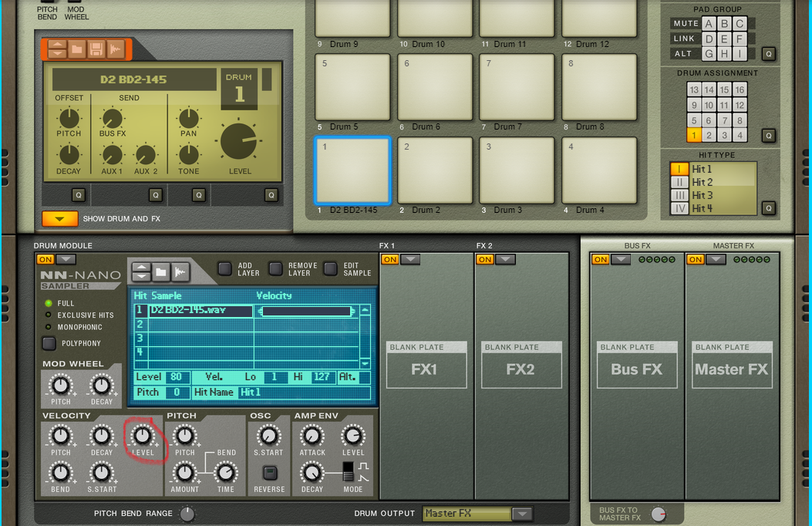Click the waveform sample icon in the orange drum toolbar

point(115,49)
